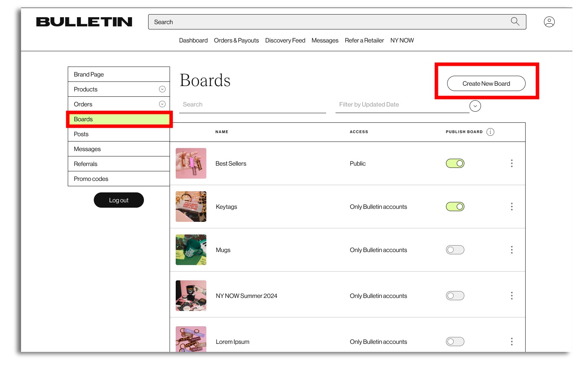The width and height of the screenshot is (588, 371).
Task: Click the BULLETIN logo
Action: tap(84, 22)
